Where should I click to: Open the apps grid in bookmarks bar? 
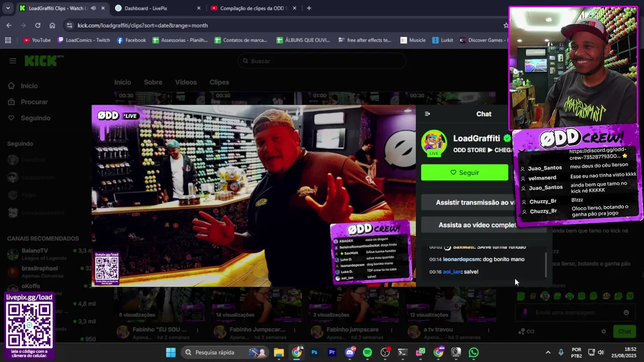pos(8,40)
